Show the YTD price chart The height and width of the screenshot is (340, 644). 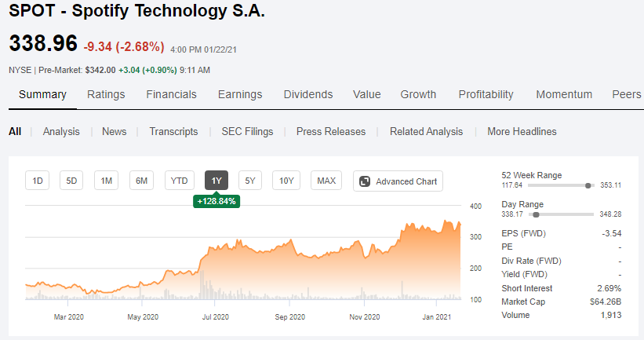pos(180,181)
